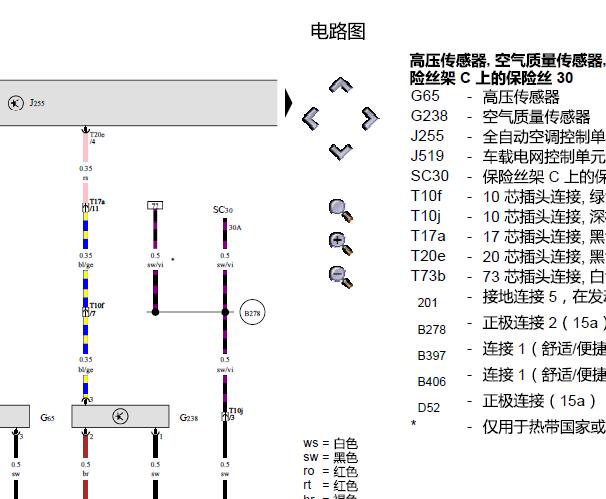Click the SC30 fuse label
Screen dimensions: 606x499
click(223, 209)
